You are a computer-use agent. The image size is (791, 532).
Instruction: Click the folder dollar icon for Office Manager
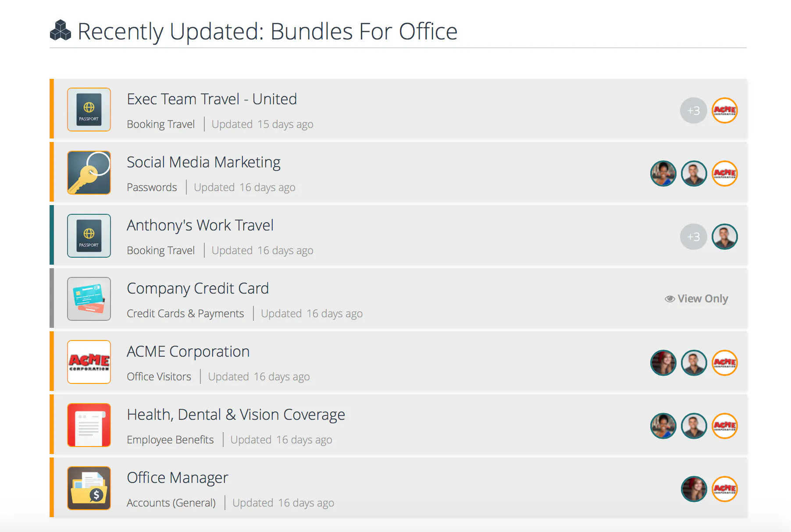click(89, 488)
